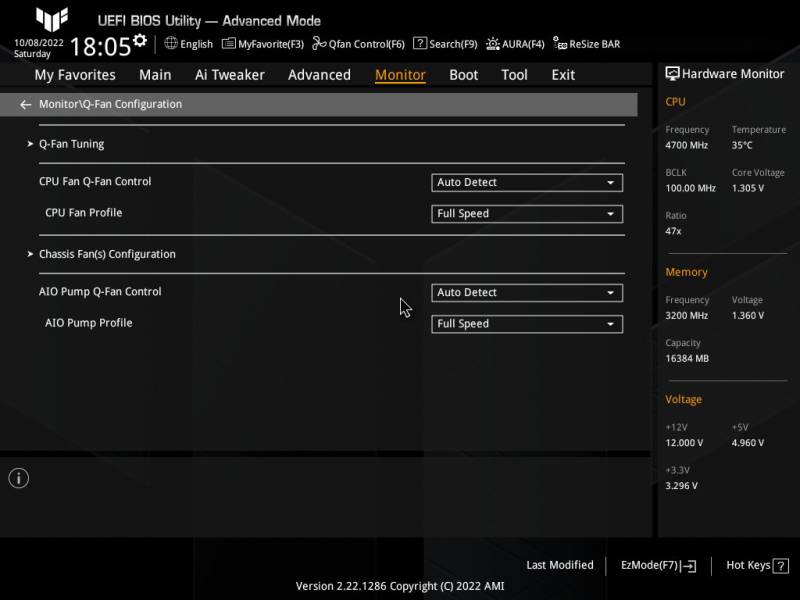
Task: Expand Chassis Fan(s) Configuration submenu
Action: click(107, 254)
